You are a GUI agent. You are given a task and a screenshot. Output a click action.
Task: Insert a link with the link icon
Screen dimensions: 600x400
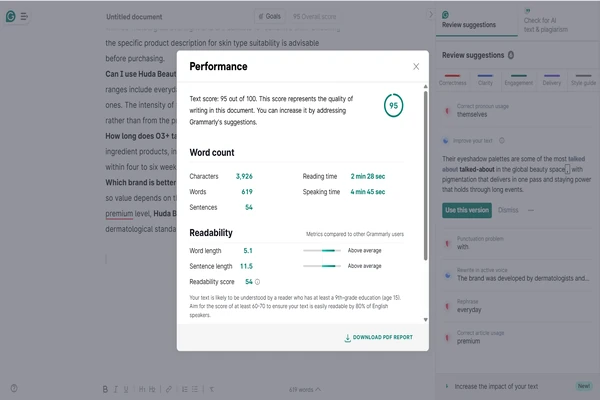click(x=169, y=389)
